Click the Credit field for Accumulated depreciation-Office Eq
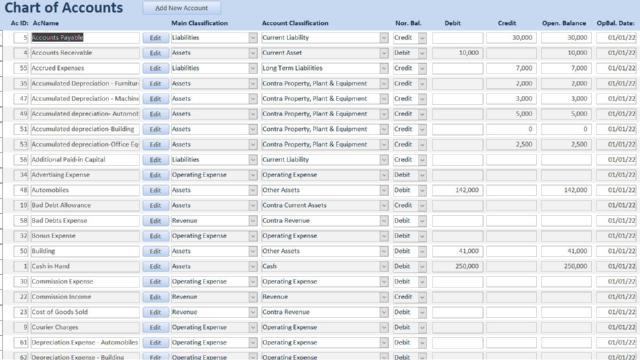 pos(511,144)
